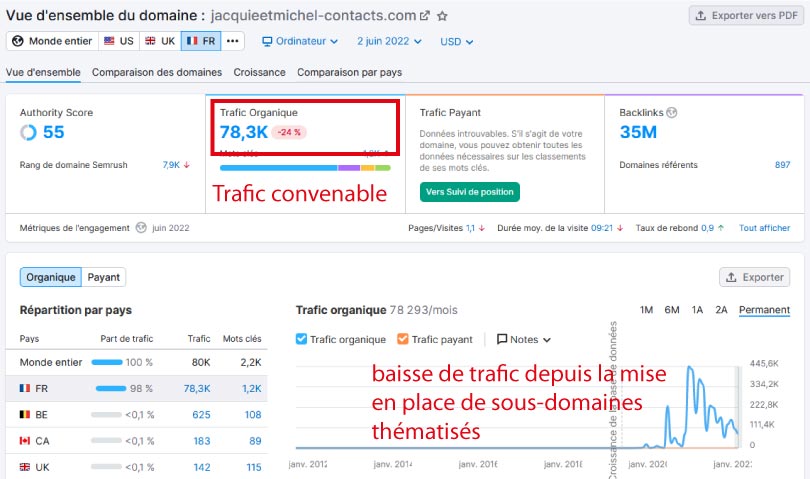Image resolution: width=810 pixels, height=479 pixels.
Task: Click the 897 referring domains value
Action: [783, 165]
